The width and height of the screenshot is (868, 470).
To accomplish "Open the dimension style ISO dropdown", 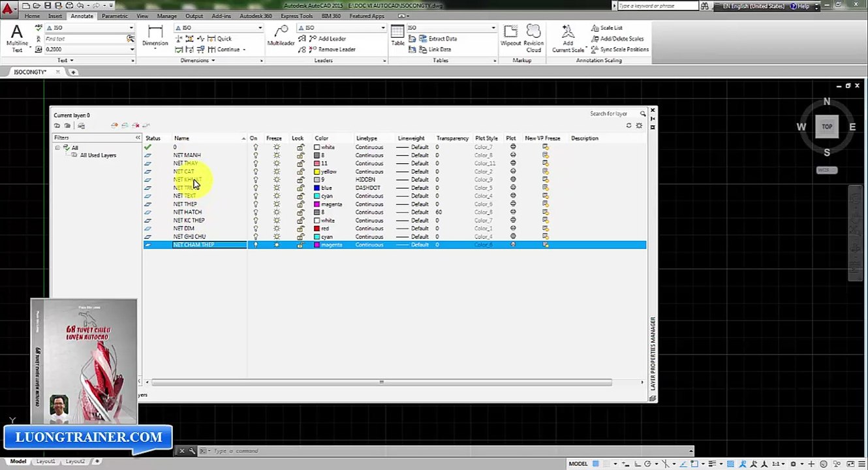I will tap(260, 28).
